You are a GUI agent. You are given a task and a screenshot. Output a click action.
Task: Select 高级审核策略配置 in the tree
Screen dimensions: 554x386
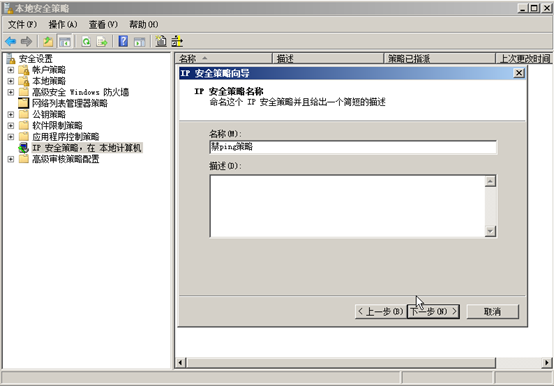click(65, 159)
